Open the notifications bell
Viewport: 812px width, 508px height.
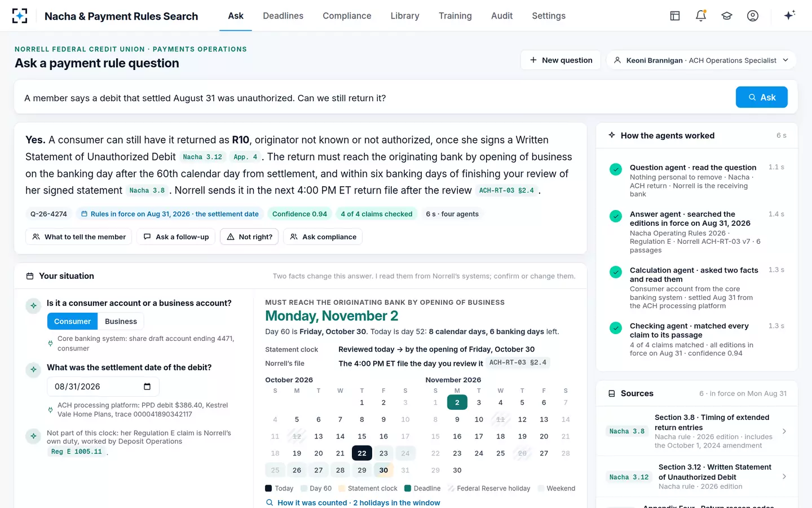[x=701, y=16]
